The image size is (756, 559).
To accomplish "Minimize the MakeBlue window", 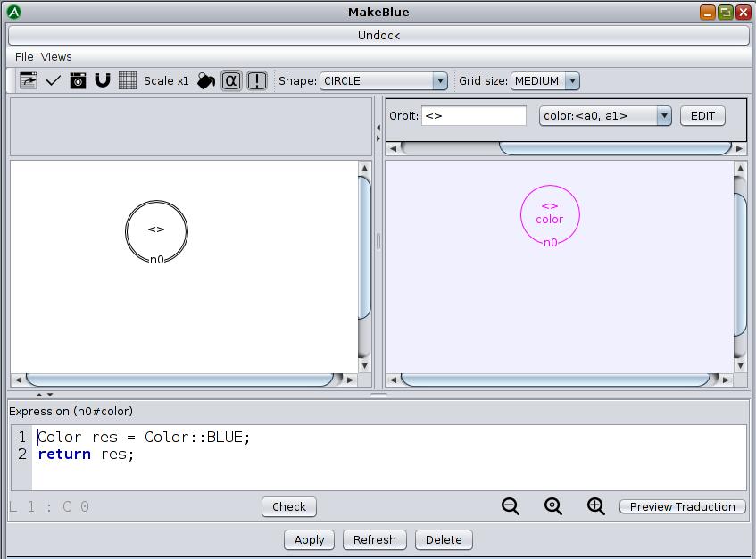I will [x=707, y=13].
